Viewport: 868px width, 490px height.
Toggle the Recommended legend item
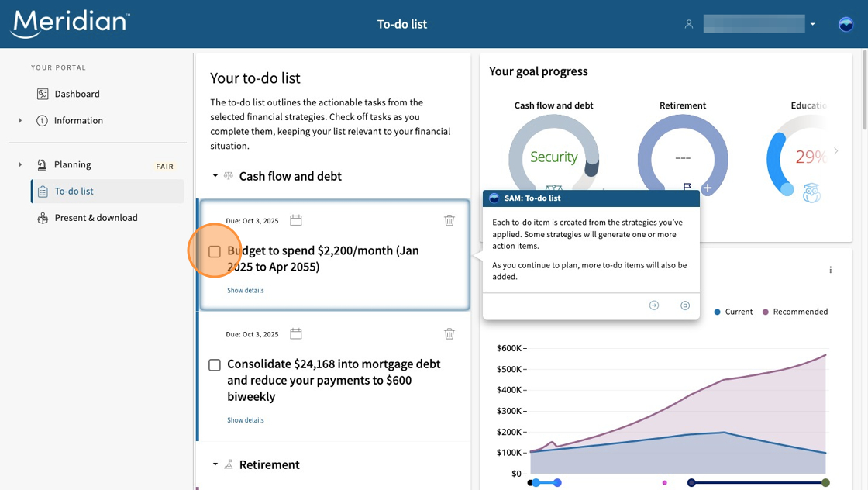pyautogui.click(x=795, y=312)
